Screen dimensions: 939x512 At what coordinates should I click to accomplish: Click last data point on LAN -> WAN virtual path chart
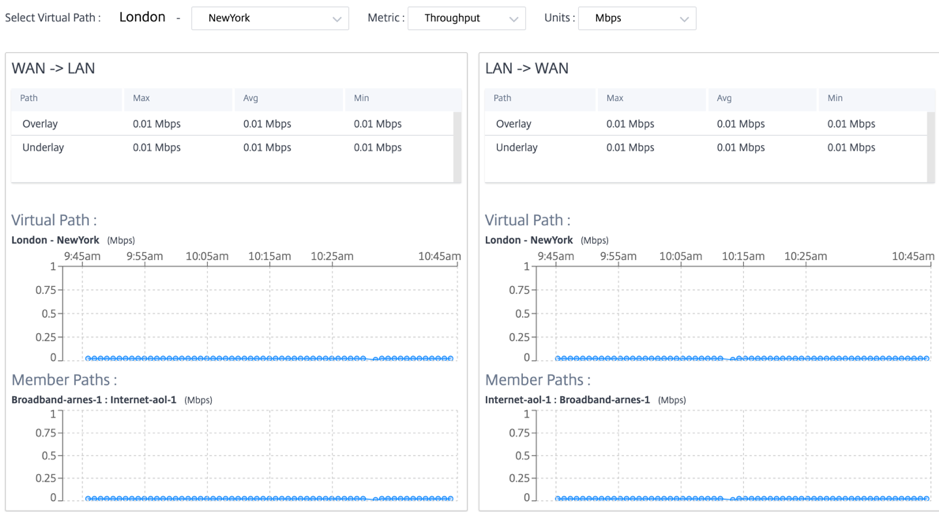(926, 358)
